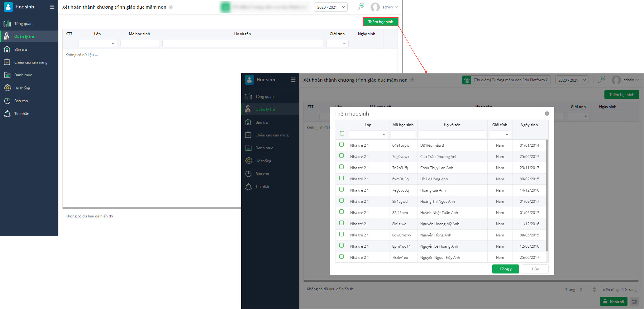Open Giới tính filter dropdown in back window

[337, 43]
